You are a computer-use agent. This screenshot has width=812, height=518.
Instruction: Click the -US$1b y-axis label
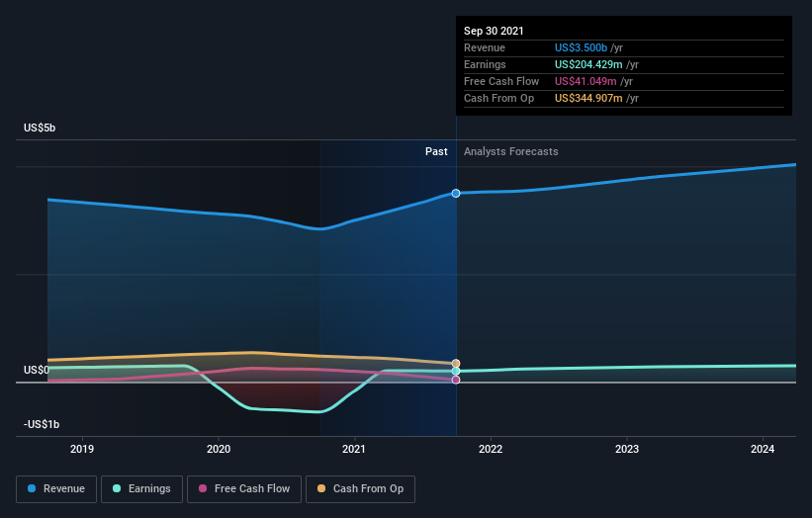[x=42, y=424]
